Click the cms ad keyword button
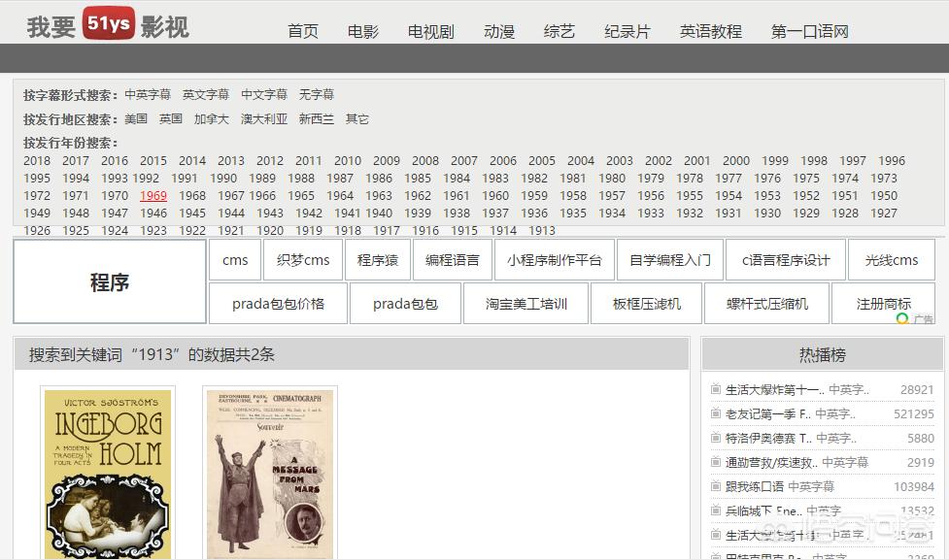The image size is (949, 560). pyautogui.click(x=235, y=260)
